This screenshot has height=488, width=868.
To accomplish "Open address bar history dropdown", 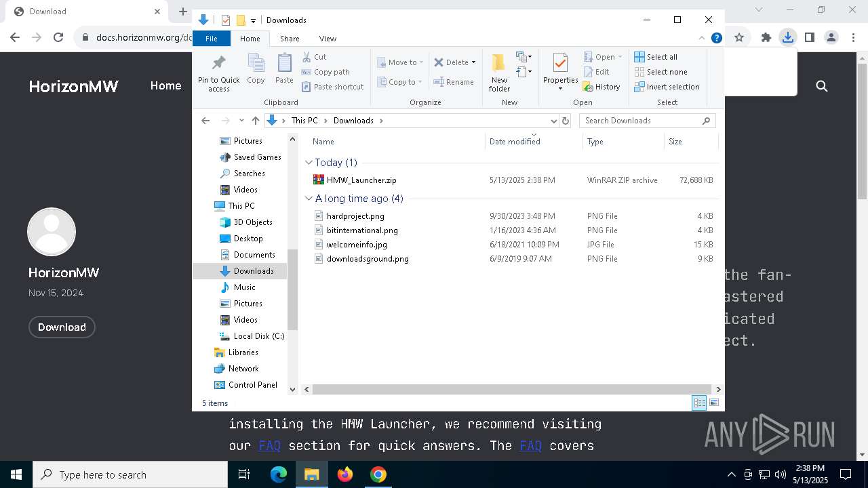I will [x=553, y=121].
